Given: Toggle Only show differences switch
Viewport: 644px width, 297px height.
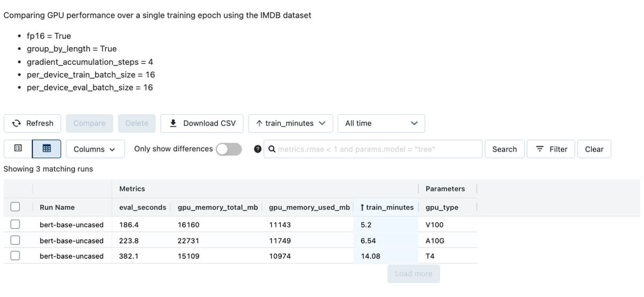Looking at the screenshot, I should [229, 149].
